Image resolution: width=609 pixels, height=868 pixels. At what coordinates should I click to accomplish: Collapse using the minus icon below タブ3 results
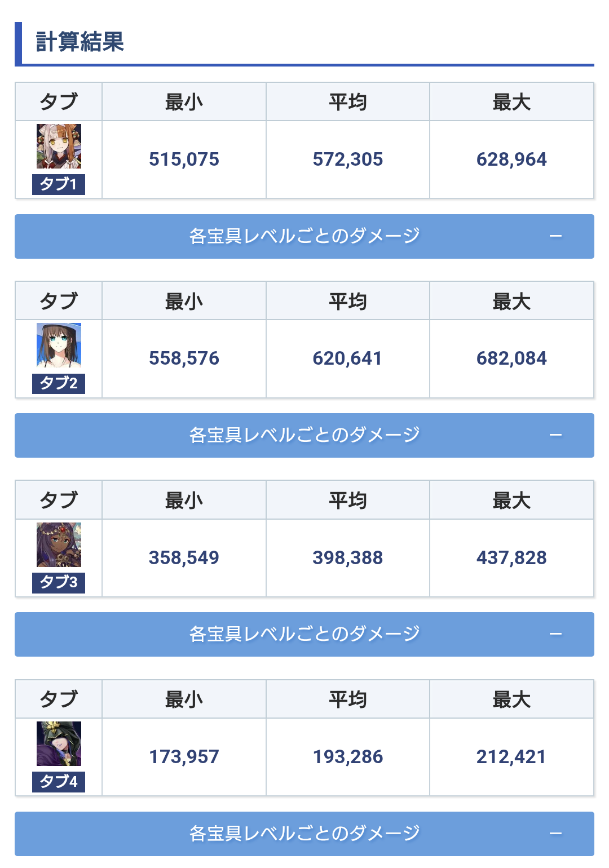coord(555,634)
